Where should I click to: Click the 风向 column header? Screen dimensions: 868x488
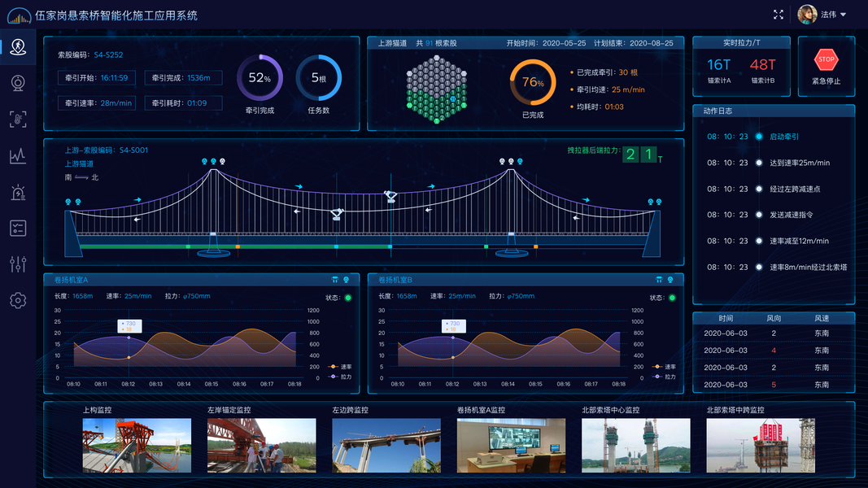774,318
